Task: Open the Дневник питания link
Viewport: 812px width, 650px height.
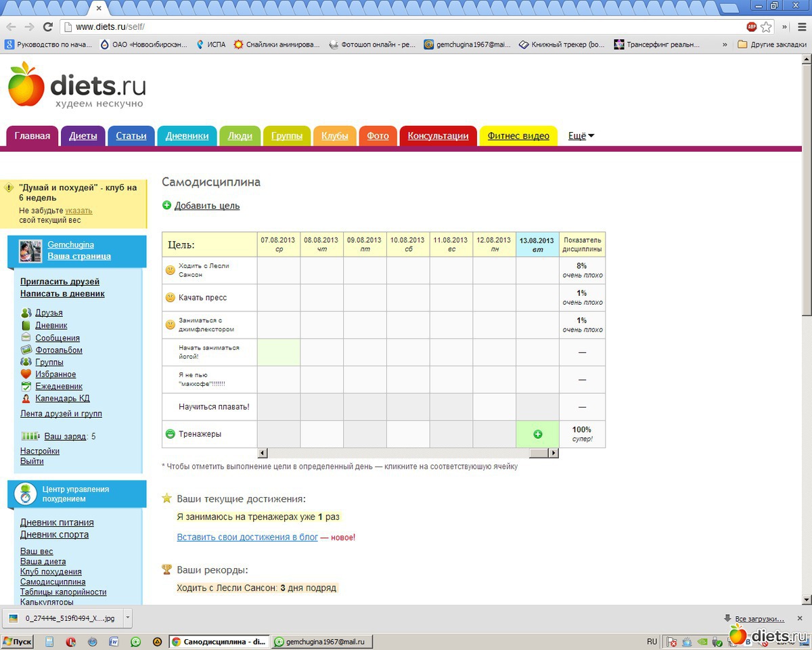Action: (57, 523)
